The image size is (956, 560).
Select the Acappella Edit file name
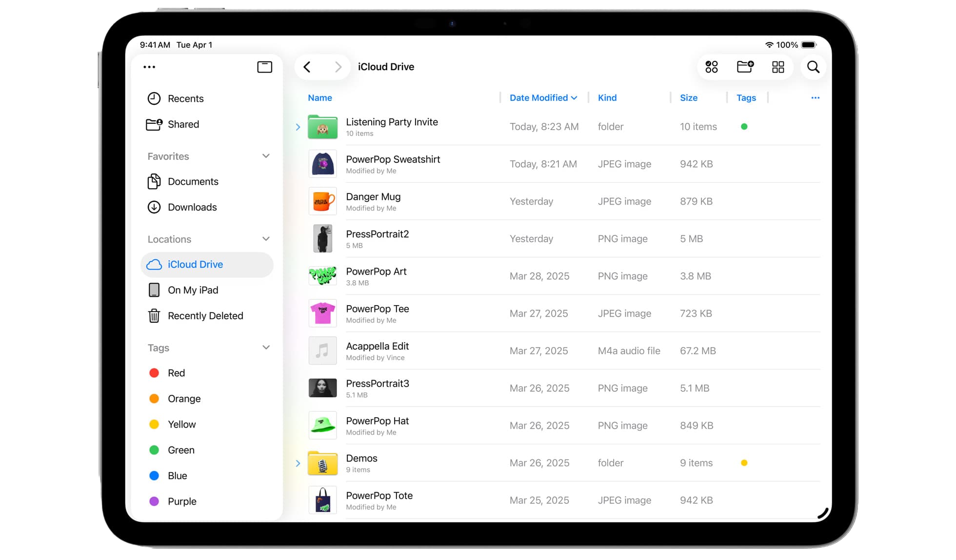(x=377, y=346)
